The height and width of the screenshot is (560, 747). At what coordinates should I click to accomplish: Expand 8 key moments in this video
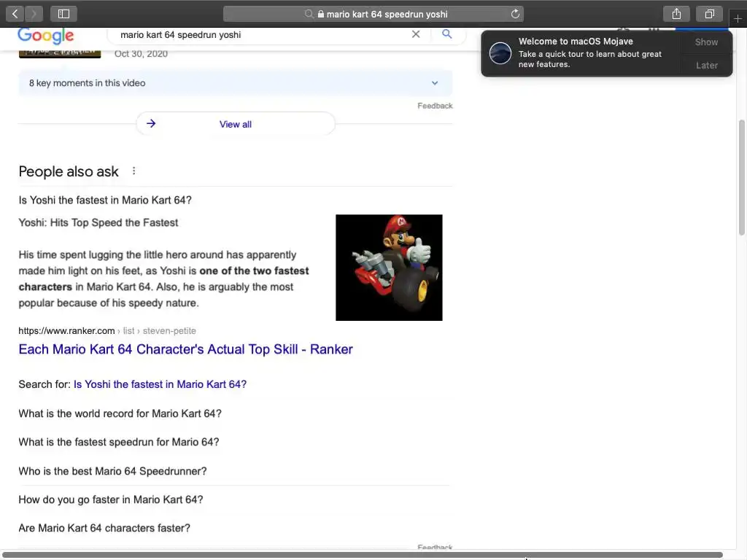[236, 83]
